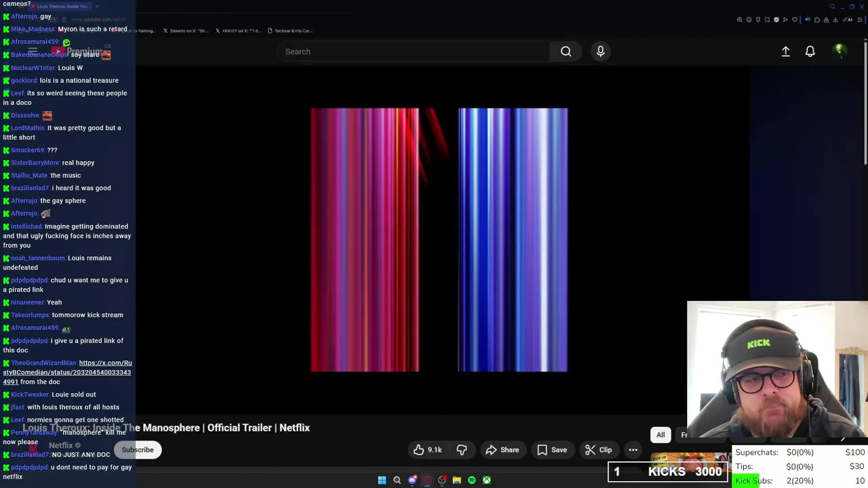Click chat username intellichad
This screenshot has width=868, height=488.
(26, 226)
